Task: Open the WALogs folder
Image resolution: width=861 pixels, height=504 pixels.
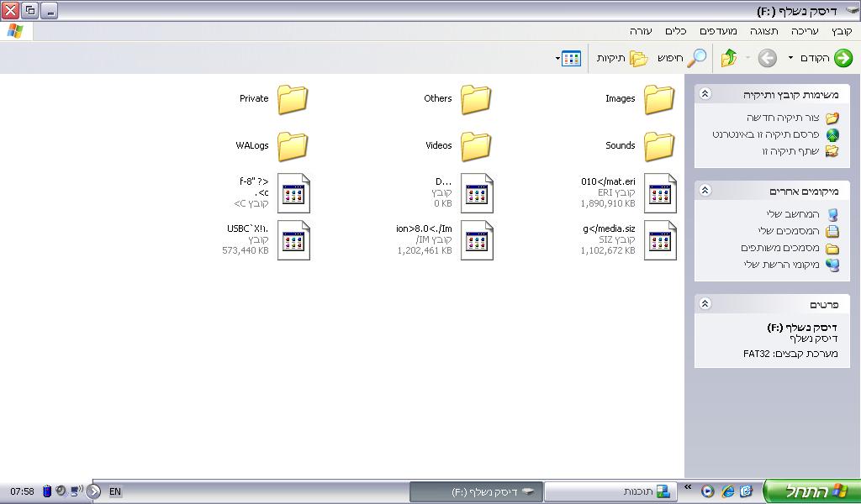Action: (293, 146)
